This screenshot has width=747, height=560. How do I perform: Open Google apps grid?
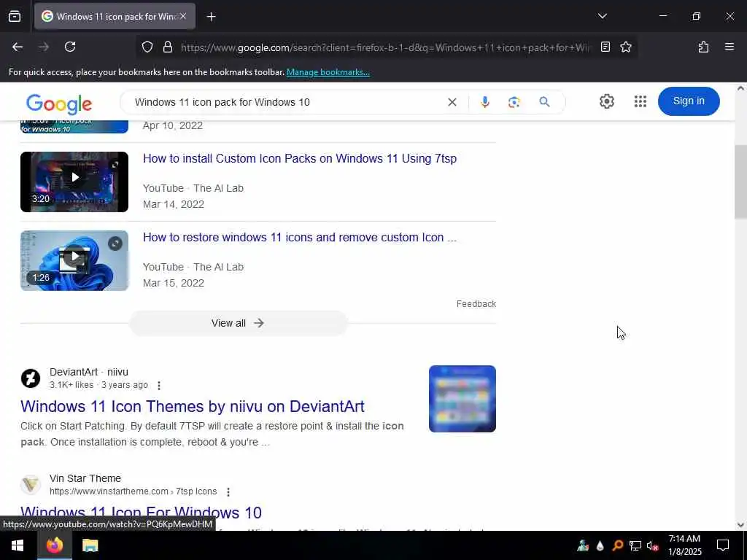(640, 101)
